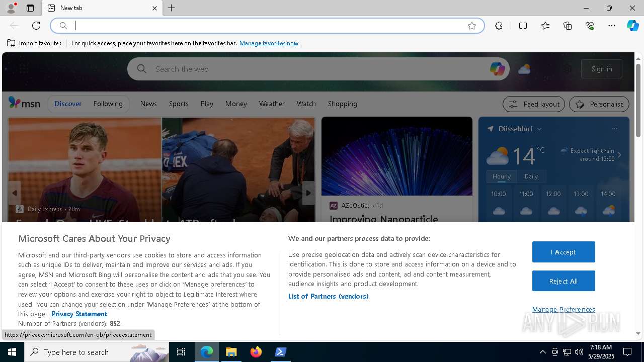This screenshot has width=644, height=362.
Task: Go to previous news carousel slide
Action: [x=14, y=193]
